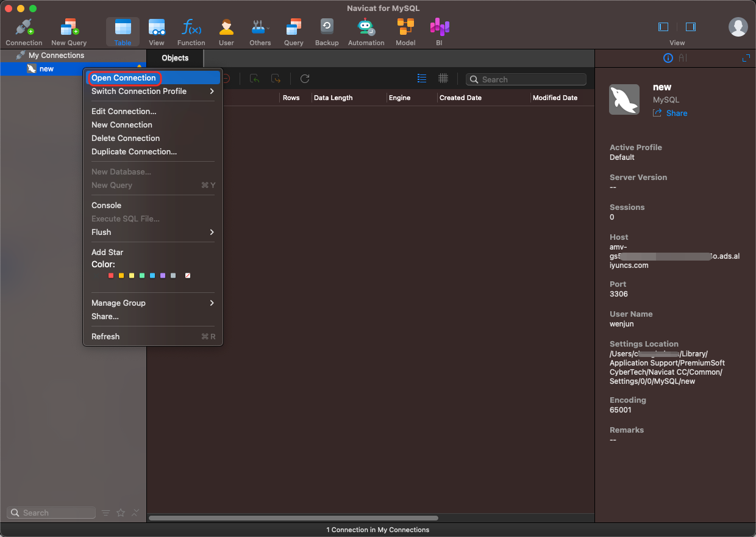
Task: Pick the yellow color swatch
Action: click(132, 276)
